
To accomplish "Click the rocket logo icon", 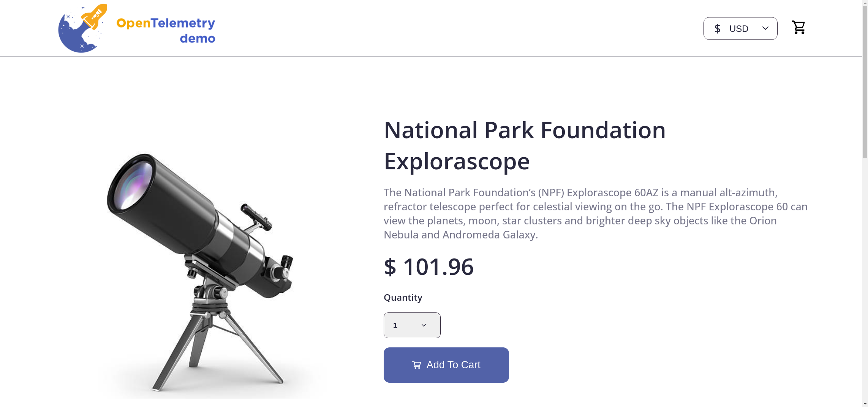I will click(82, 28).
